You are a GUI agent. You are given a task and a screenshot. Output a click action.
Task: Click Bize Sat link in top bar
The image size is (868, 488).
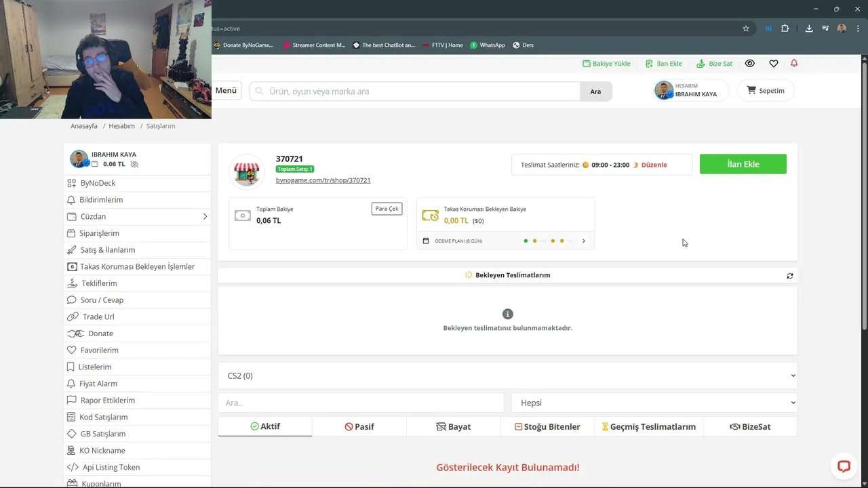coord(715,64)
